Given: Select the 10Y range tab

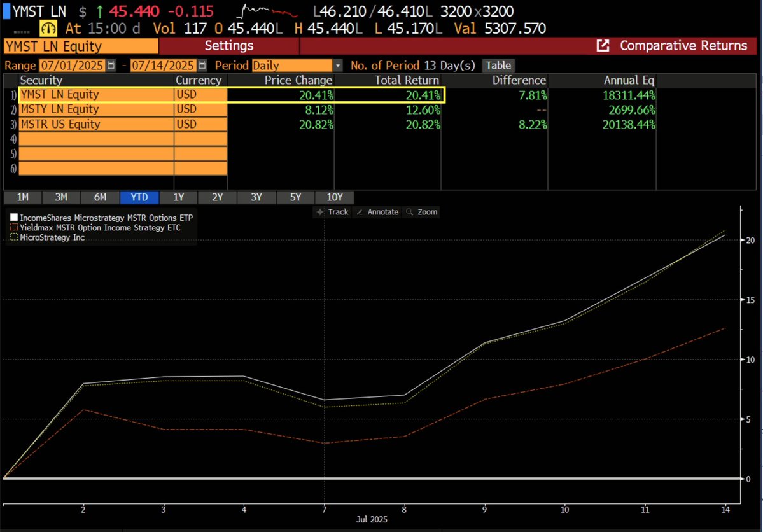Looking at the screenshot, I should click(334, 197).
